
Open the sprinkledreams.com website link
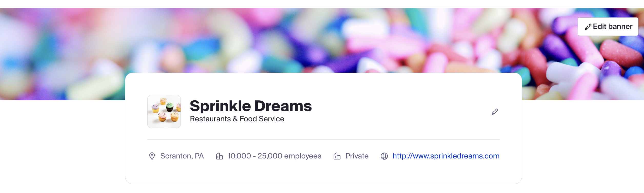(446, 156)
